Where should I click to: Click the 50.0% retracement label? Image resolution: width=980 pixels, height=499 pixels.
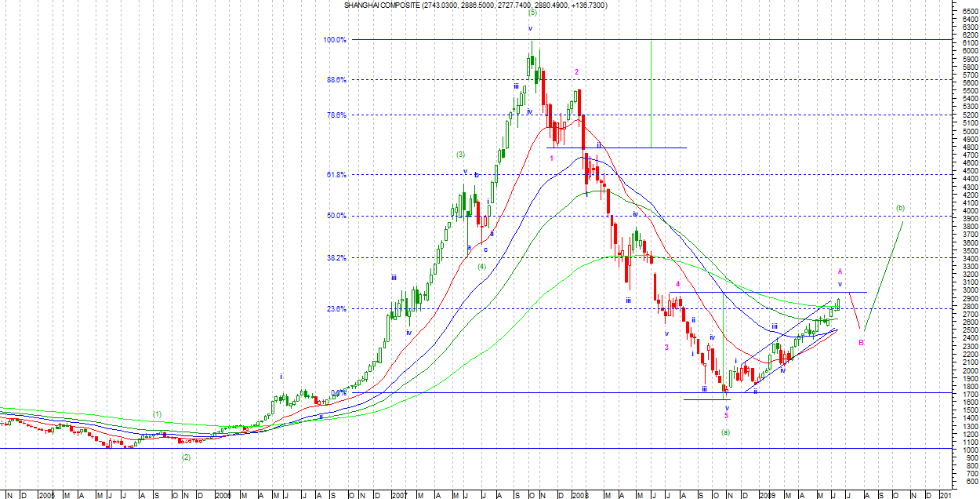pyautogui.click(x=336, y=216)
